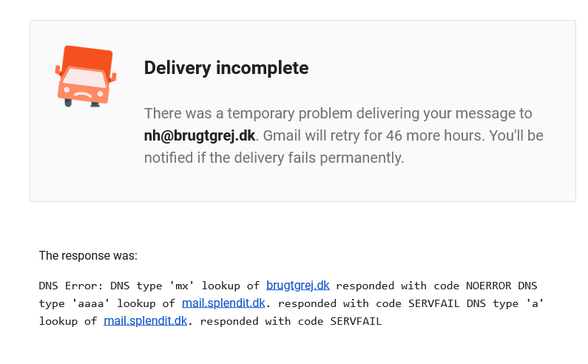Click the 'Delivery incomplete' heading
This screenshot has width=588, height=364.
click(x=226, y=68)
